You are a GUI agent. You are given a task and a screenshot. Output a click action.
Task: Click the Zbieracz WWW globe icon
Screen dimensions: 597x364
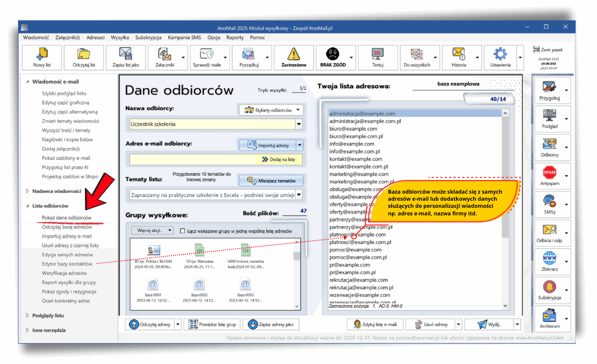coord(549,261)
